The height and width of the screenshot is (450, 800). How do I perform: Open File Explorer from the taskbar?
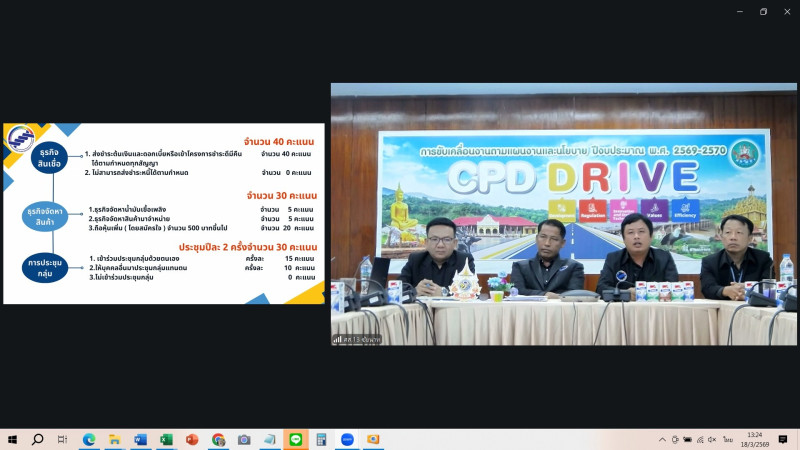tap(114, 439)
